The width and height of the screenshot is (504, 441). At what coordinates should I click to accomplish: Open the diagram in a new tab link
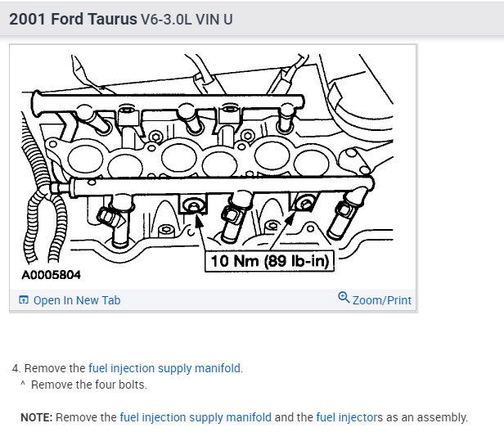click(76, 300)
